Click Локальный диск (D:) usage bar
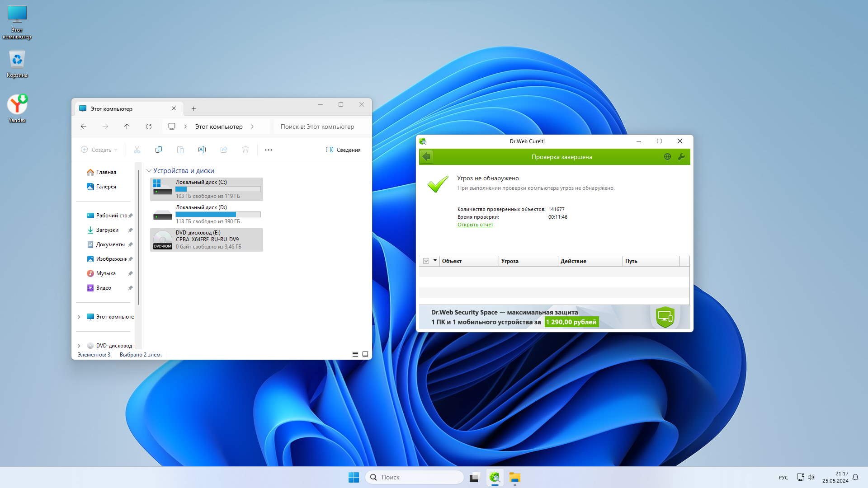The width and height of the screenshot is (868, 488). coord(218,214)
